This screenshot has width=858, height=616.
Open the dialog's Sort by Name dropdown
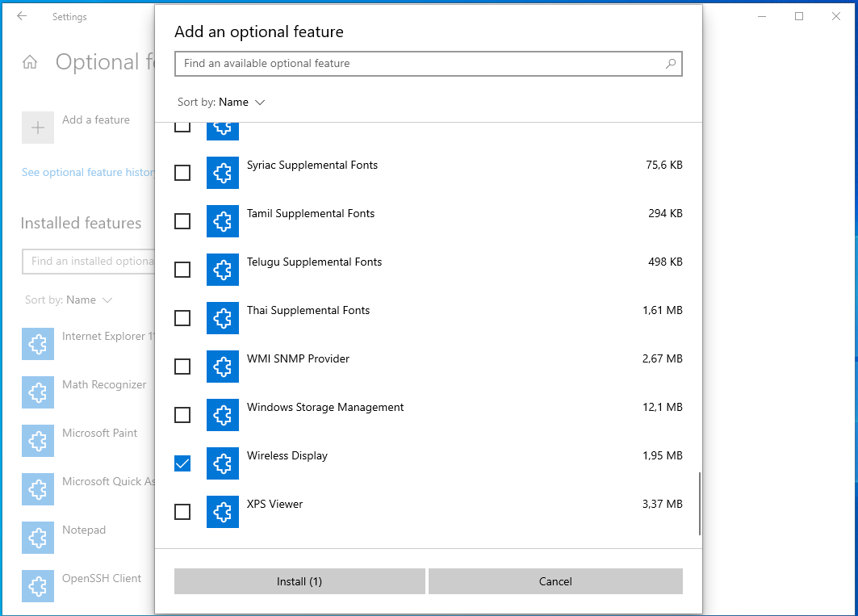click(221, 103)
